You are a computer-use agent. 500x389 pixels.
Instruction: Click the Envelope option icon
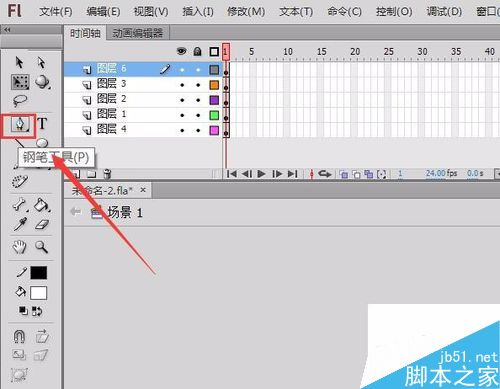(19, 375)
